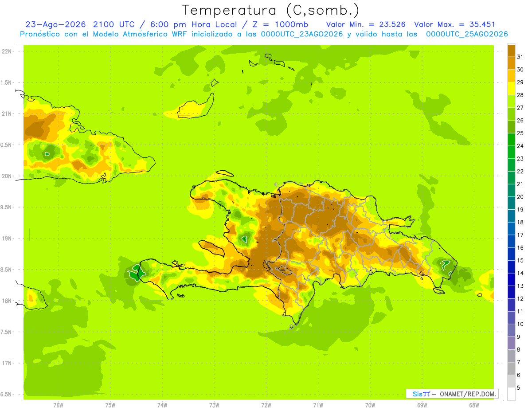
Task: Click the legend value '10'
Action: 520,324
